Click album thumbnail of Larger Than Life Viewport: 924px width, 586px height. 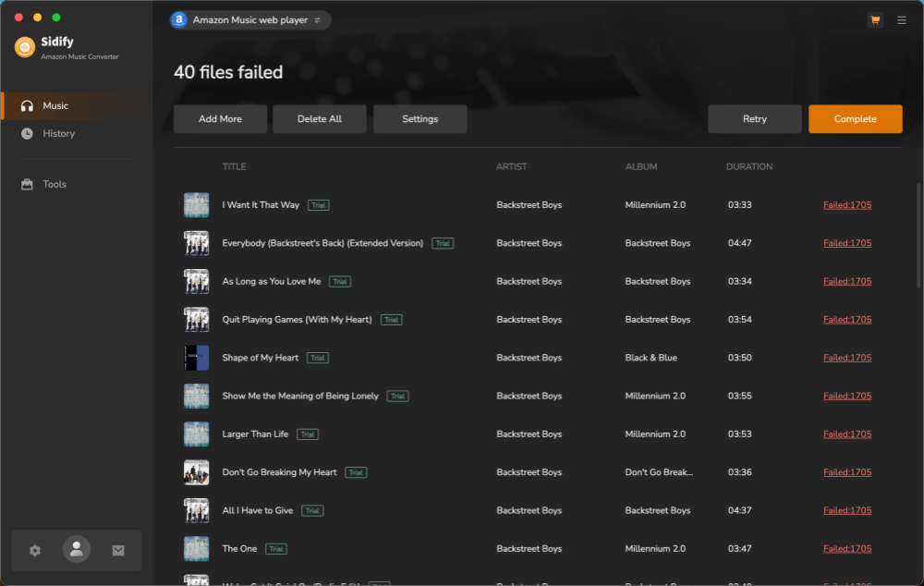(x=196, y=433)
